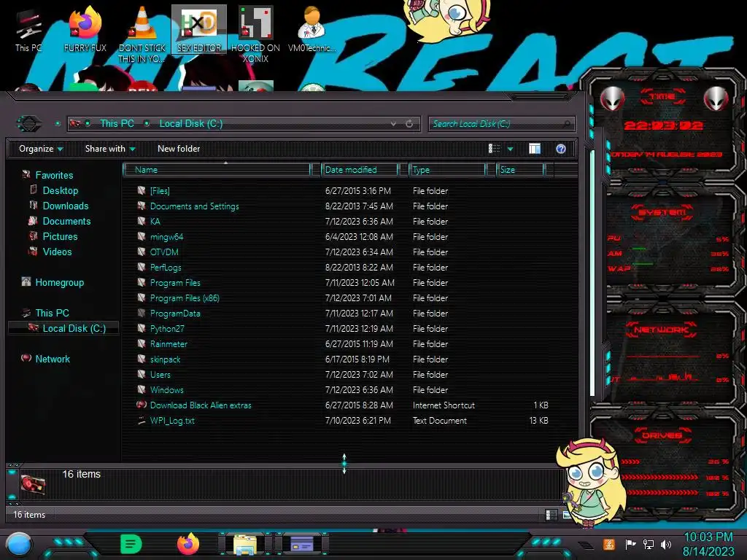
Task: Open the Organize menu
Action: click(41, 149)
